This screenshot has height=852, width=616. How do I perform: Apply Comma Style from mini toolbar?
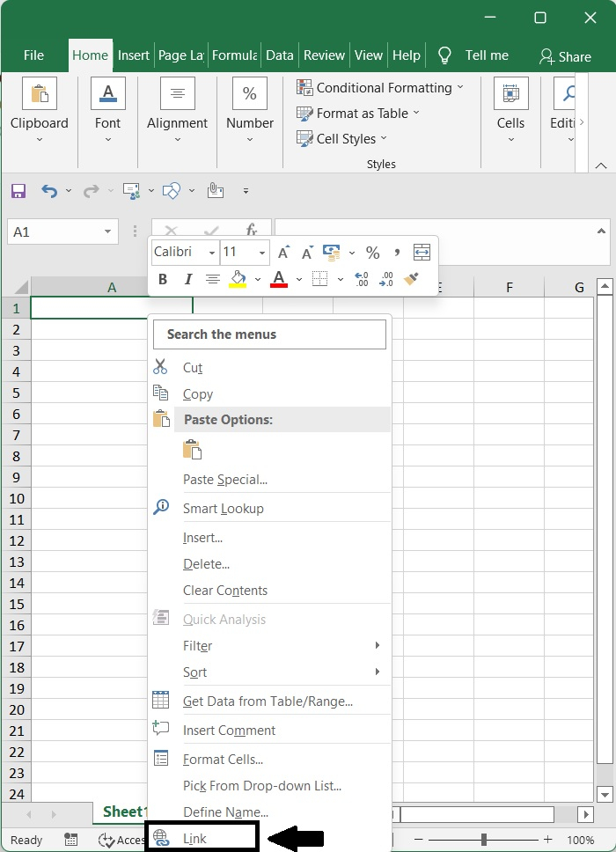tap(397, 253)
